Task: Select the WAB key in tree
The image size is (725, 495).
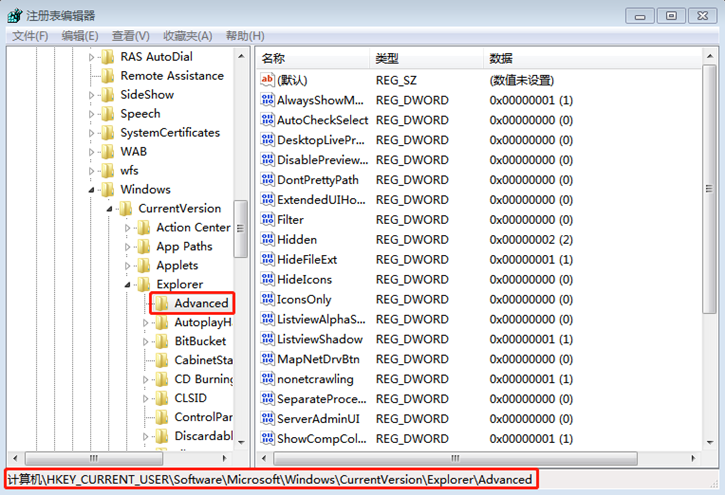Action: pos(134,152)
